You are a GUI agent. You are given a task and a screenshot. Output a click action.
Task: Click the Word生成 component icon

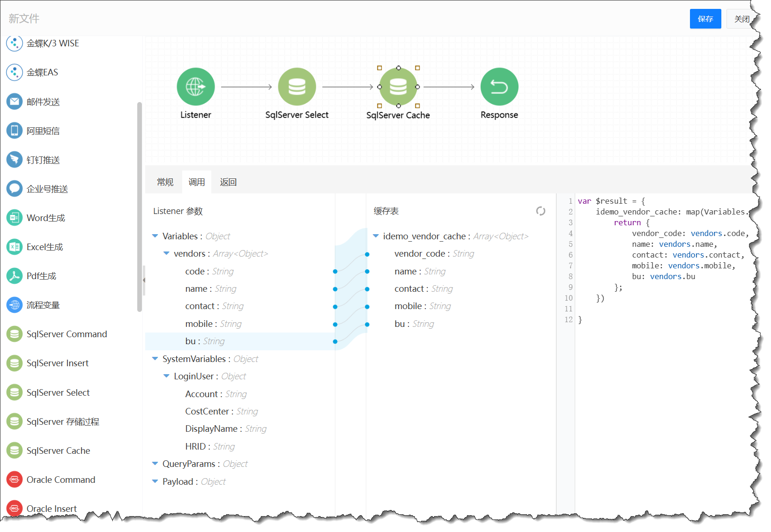[x=15, y=218]
